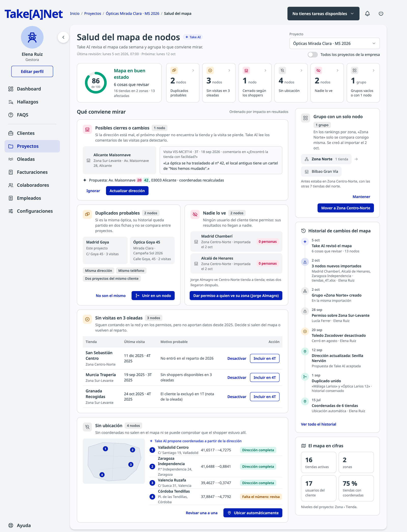
Task: Click the Cerrado según los shoppers card icon
Action: pos(246,70)
